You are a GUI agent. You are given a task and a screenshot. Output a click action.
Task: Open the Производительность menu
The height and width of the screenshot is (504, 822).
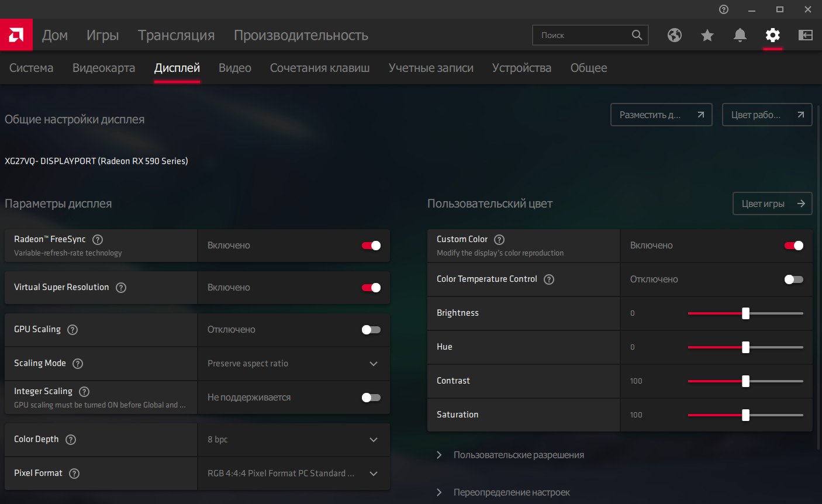(301, 35)
